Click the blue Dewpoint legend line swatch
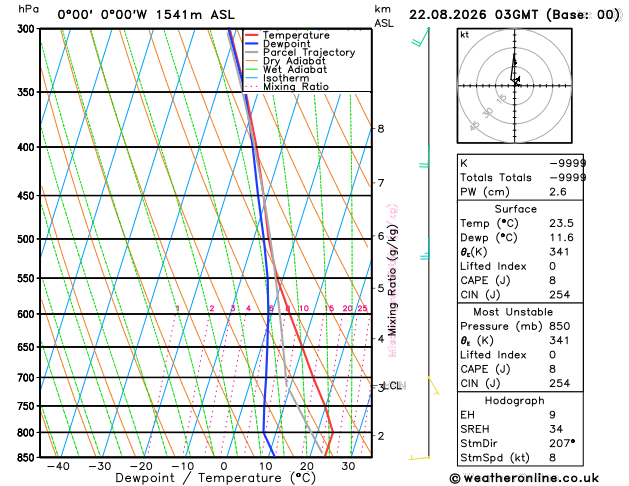 click(x=252, y=44)
